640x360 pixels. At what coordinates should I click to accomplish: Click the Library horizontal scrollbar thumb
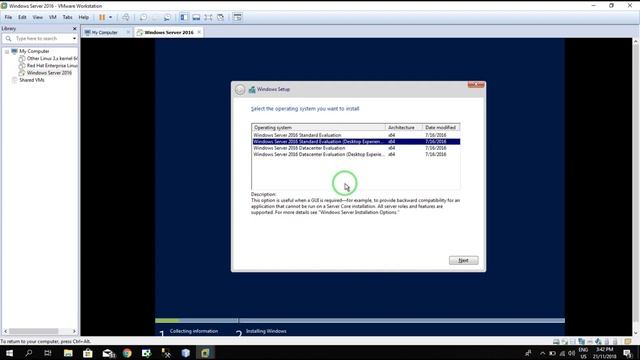34,331
